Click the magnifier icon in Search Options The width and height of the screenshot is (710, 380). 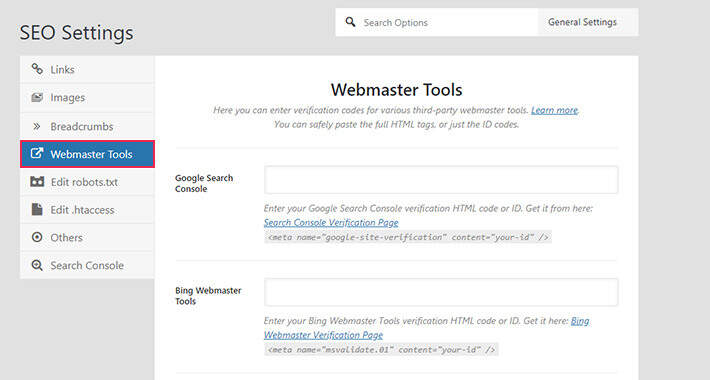click(x=350, y=22)
